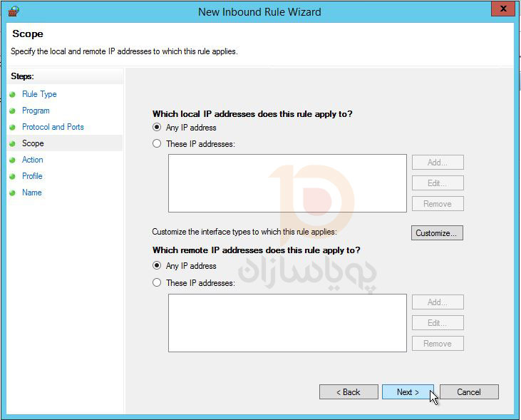Open the Program step in sidebar
The width and height of the screenshot is (521, 420).
click(36, 111)
